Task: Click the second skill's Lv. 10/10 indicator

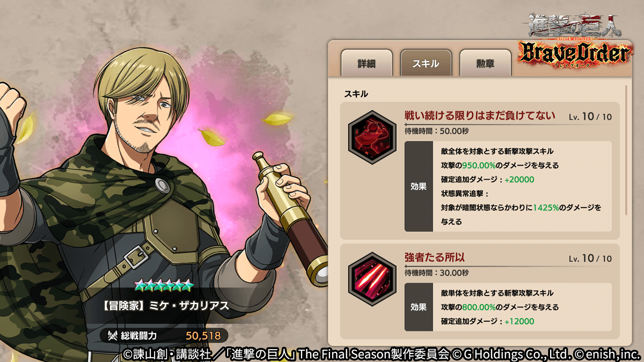Action: pos(590,258)
